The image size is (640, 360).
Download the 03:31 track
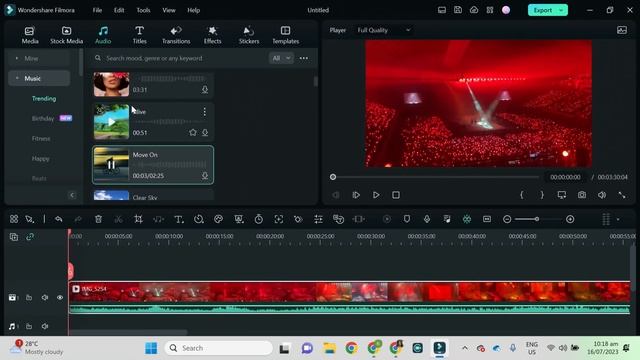click(x=205, y=89)
